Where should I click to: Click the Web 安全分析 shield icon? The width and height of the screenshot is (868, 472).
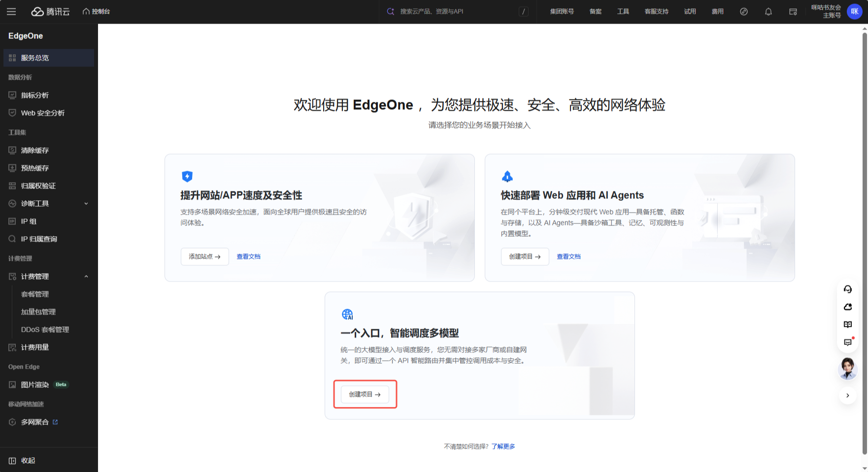point(12,113)
